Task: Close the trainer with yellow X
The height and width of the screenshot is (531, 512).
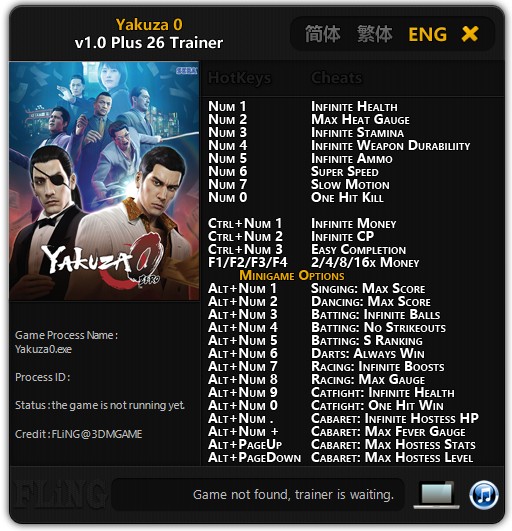Action: pos(470,34)
